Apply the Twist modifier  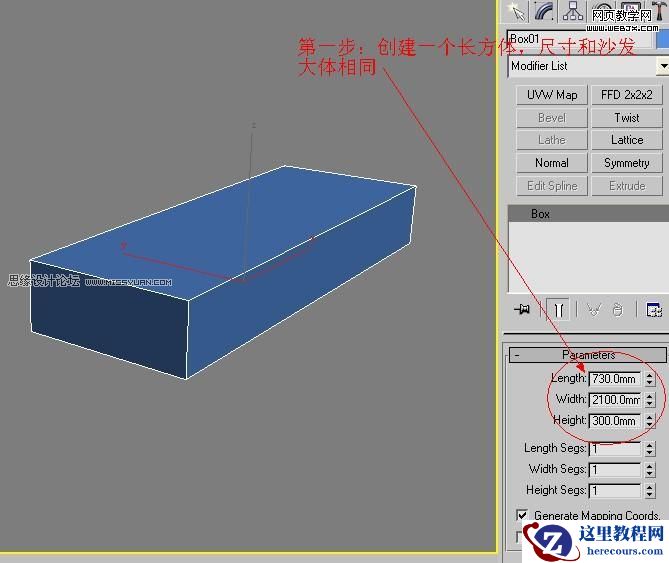coord(627,118)
